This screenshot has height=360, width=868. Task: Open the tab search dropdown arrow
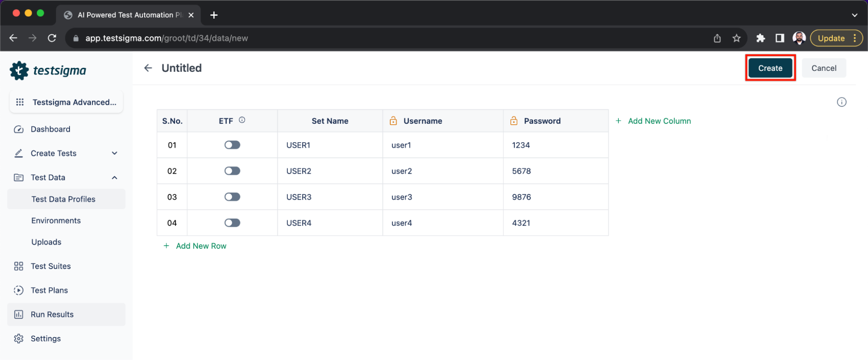855,15
